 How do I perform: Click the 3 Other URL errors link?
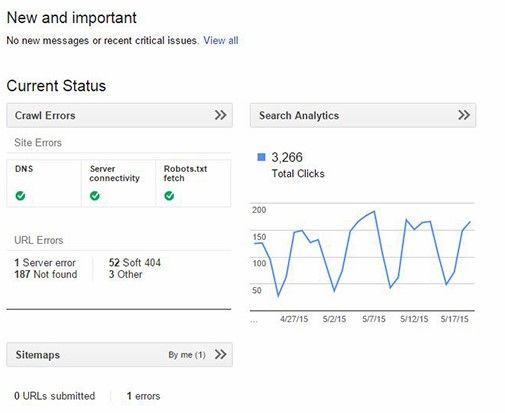[125, 274]
